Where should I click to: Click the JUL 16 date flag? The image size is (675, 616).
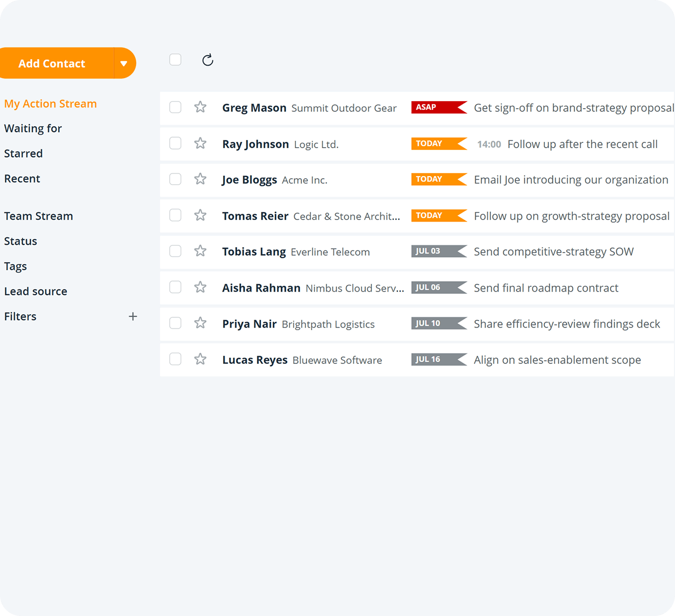[x=439, y=359]
